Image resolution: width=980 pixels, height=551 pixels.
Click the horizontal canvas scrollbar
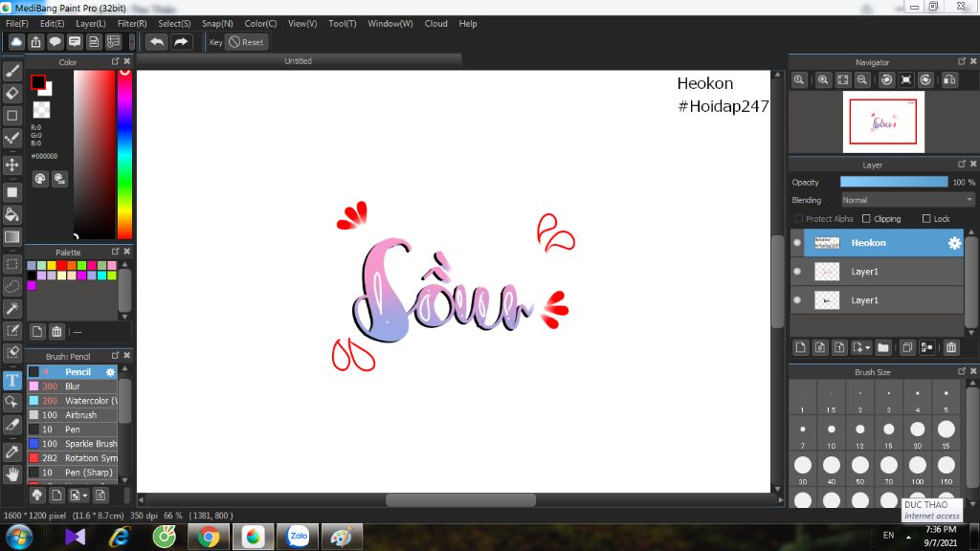point(460,499)
